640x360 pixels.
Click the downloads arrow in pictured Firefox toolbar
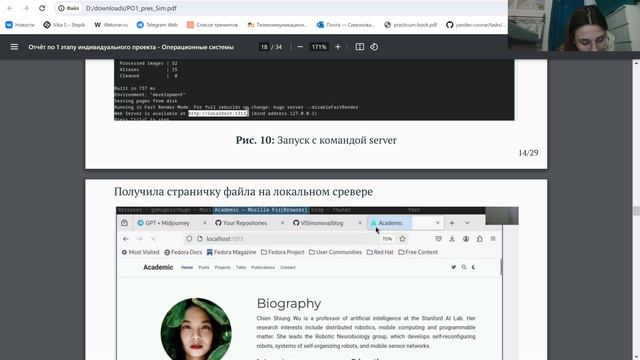[452, 239]
